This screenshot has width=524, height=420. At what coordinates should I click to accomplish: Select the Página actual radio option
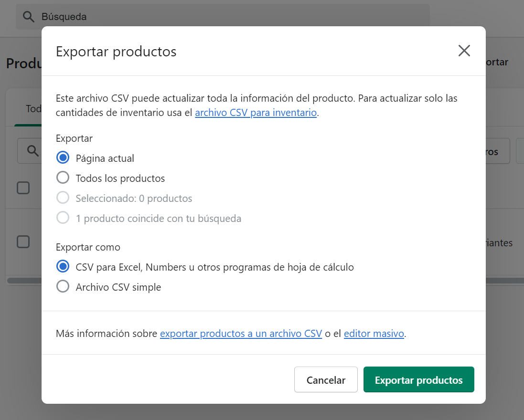click(x=63, y=158)
